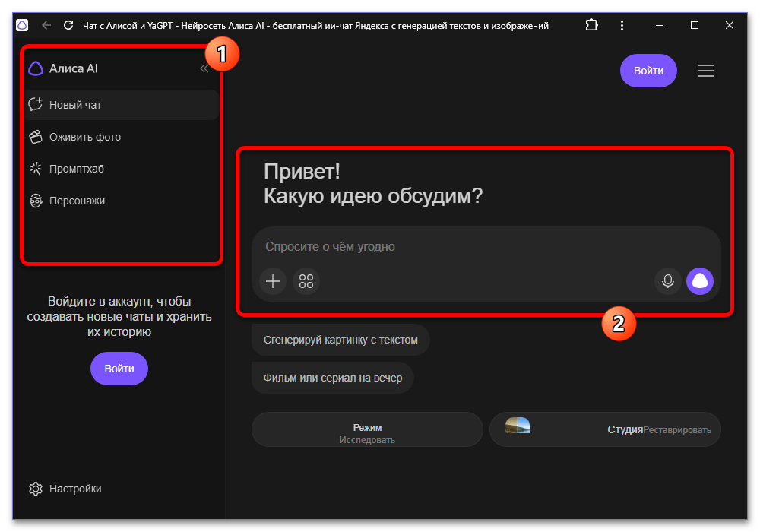Screen dimensions: 760x532
Task: Open the hamburger menu icon
Action: point(706,71)
